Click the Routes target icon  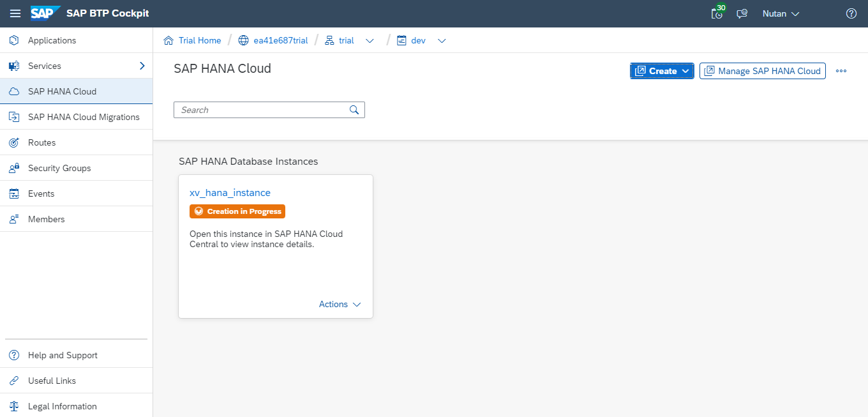tap(14, 142)
